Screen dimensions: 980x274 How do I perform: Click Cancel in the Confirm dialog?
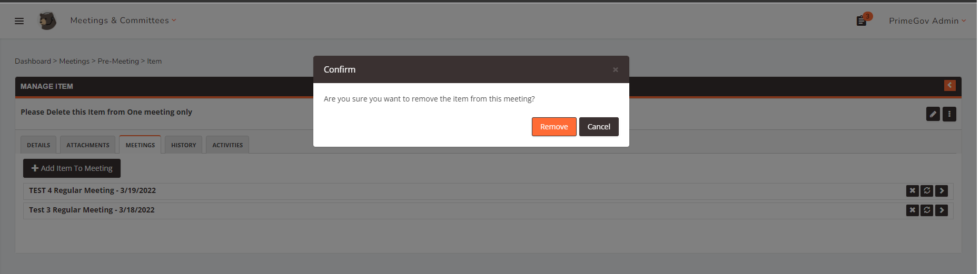[x=599, y=127]
